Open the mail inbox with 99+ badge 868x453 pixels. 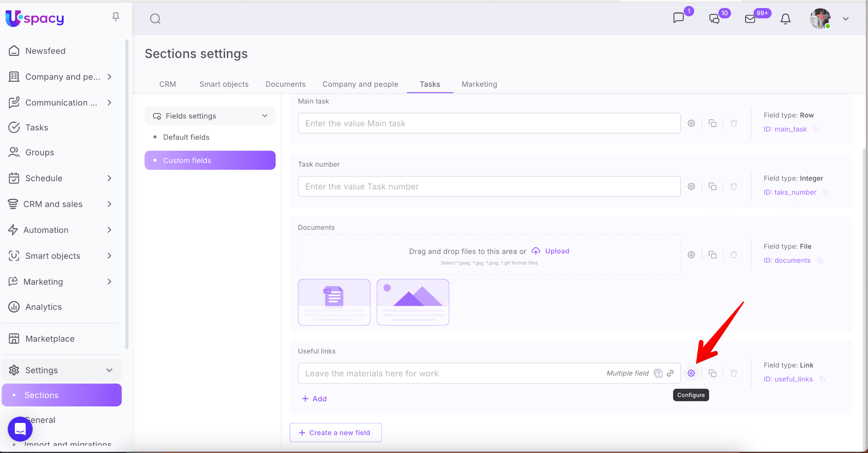point(750,19)
